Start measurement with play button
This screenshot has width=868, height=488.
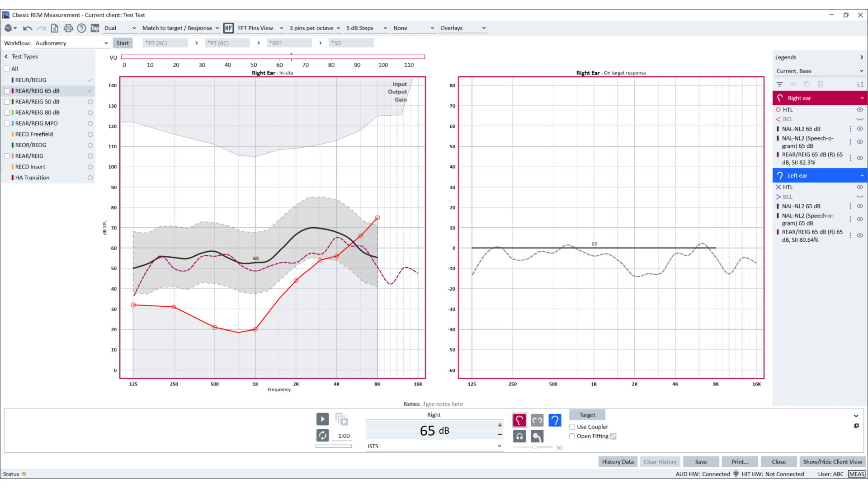pyautogui.click(x=322, y=419)
